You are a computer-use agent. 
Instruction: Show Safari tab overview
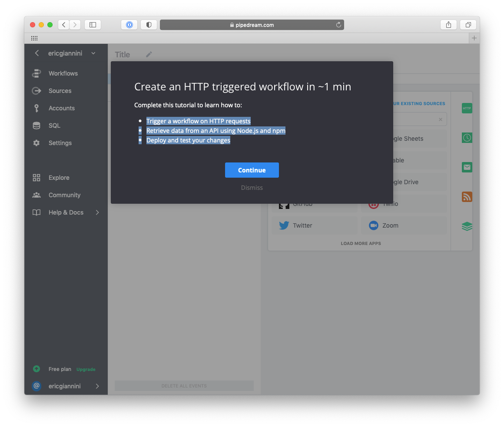468,25
